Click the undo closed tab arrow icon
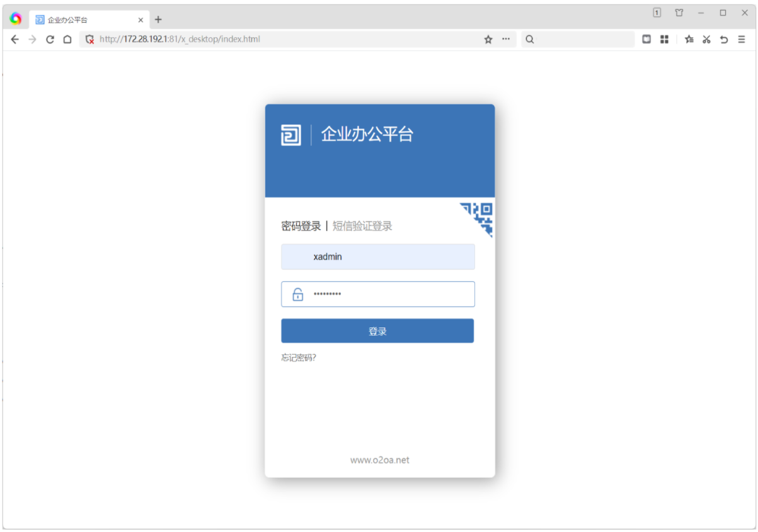 (x=724, y=39)
